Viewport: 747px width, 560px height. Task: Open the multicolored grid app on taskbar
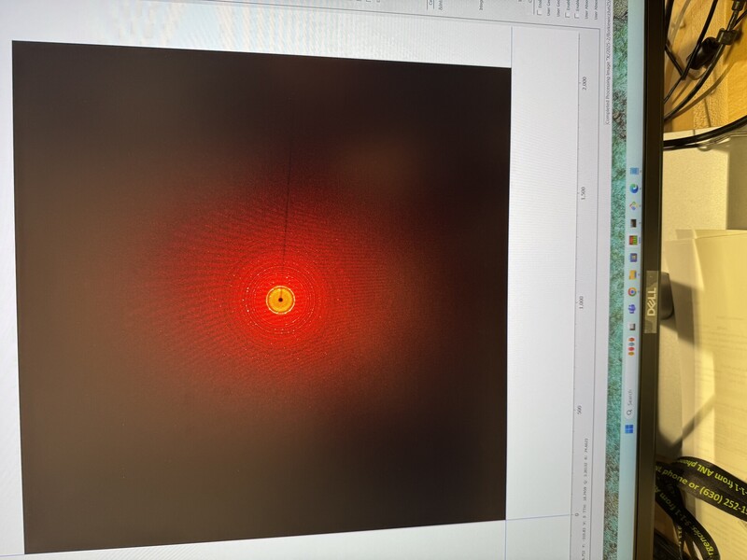[633, 241]
